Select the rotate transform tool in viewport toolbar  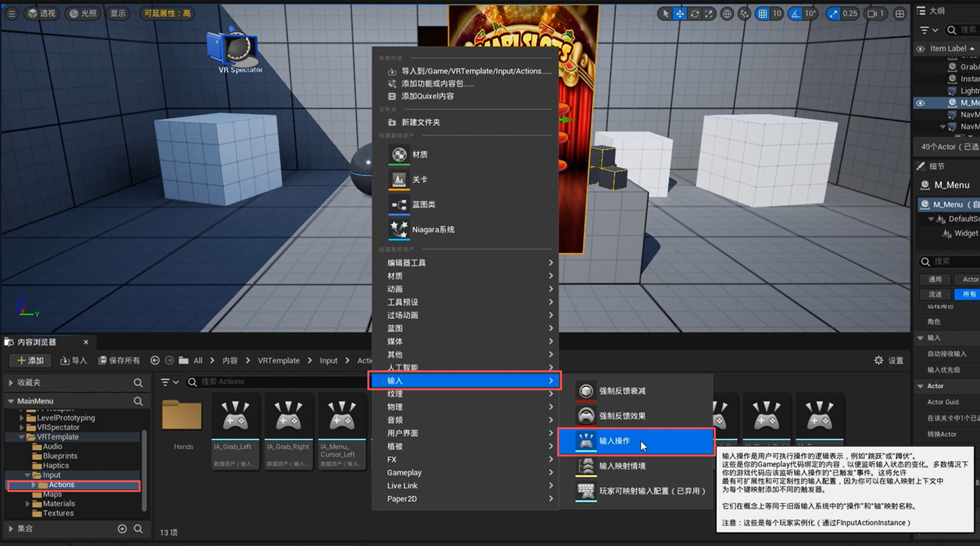coord(694,14)
